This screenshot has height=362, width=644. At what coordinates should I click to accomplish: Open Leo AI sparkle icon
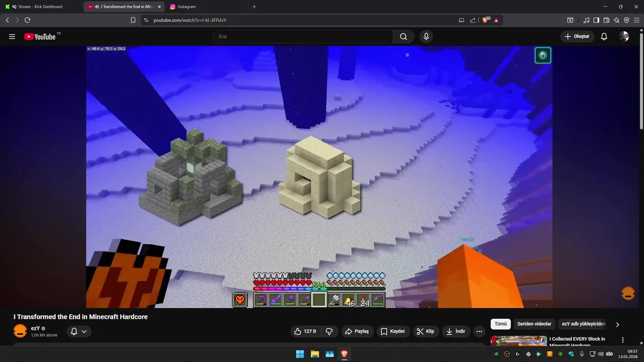(x=616, y=20)
